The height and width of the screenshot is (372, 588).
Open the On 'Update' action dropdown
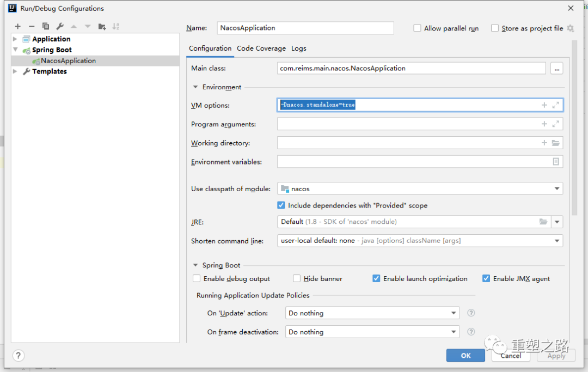(454, 313)
